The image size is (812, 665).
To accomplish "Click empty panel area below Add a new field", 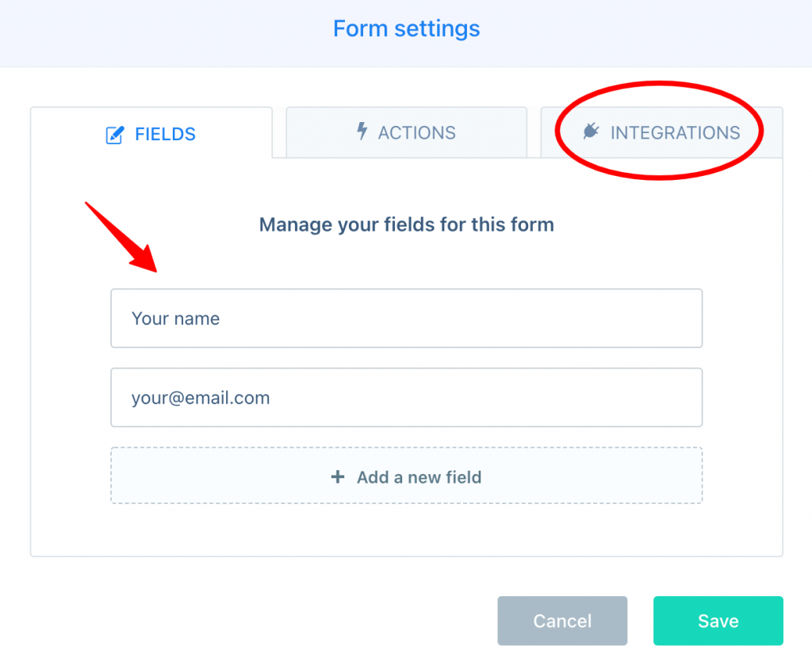I will [x=407, y=530].
